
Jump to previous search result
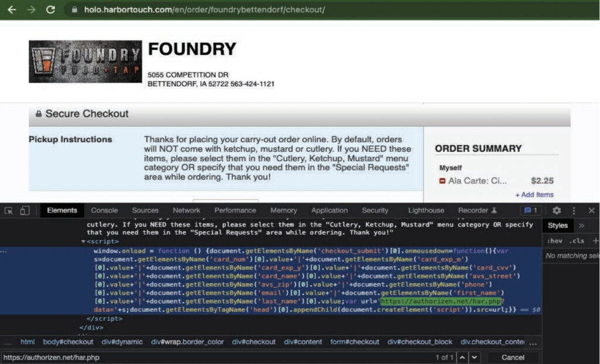(462, 358)
